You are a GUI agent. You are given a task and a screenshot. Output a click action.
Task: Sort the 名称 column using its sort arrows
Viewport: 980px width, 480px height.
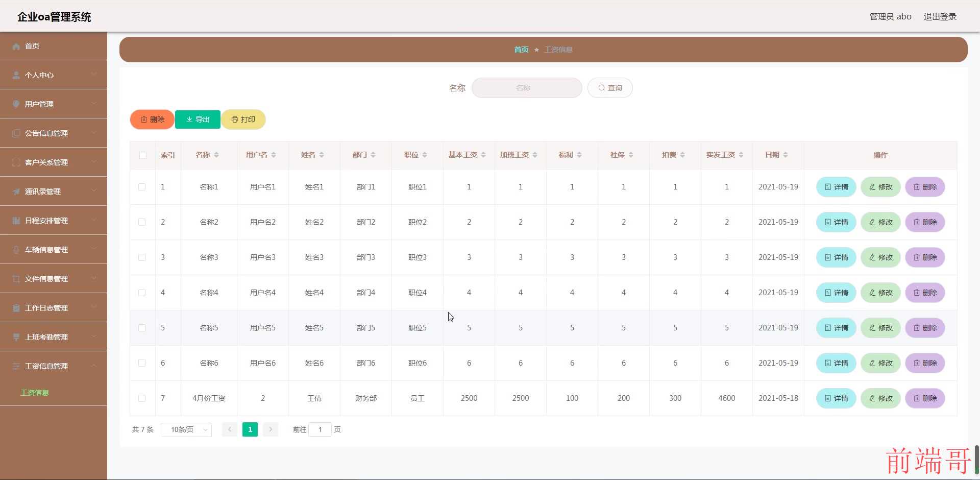click(x=216, y=155)
